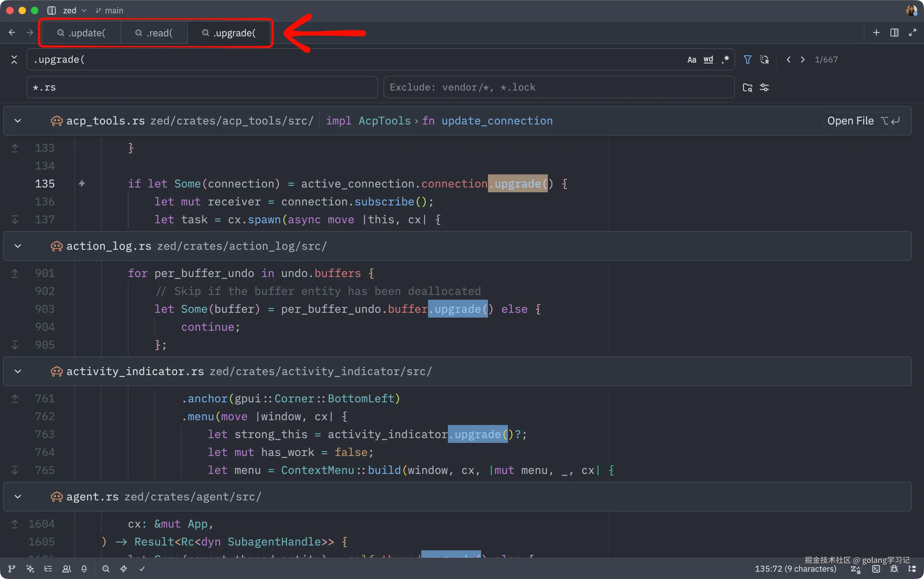Collapse the action_log.rs results section
Image resolution: width=924 pixels, height=579 pixels.
[18, 246]
